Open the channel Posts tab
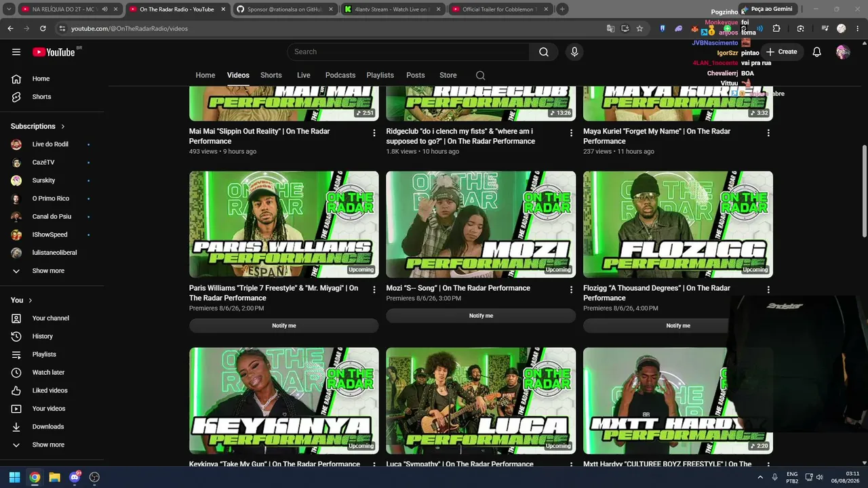The height and width of the screenshot is (488, 868). tap(416, 75)
